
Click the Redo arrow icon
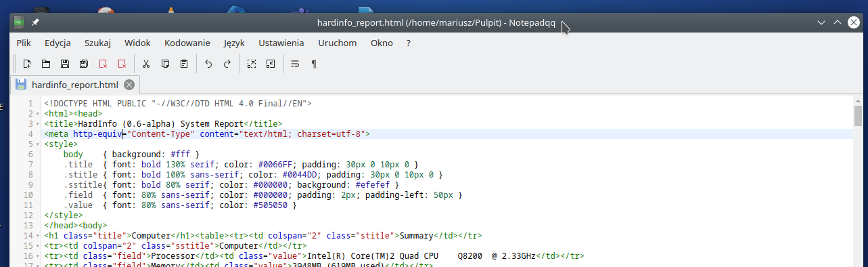coord(227,64)
